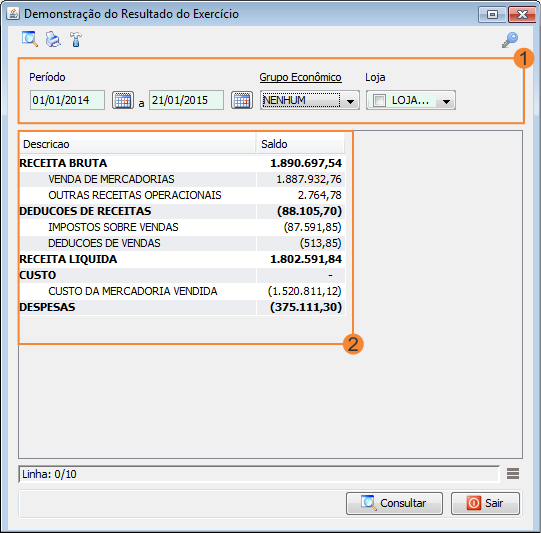Select the CUSTO DA MERCADORIA VENDIDA row
This screenshot has height=533, width=541.
(182, 291)
